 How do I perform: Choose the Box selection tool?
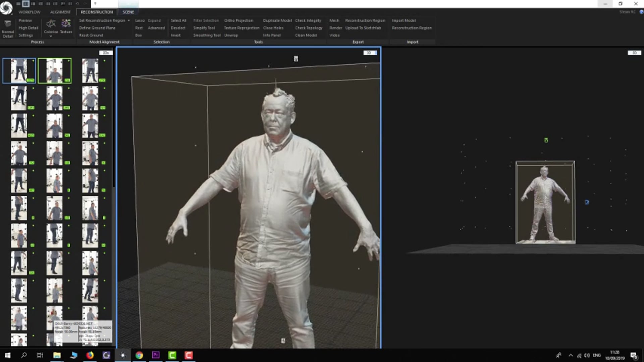tap(139, 35)
